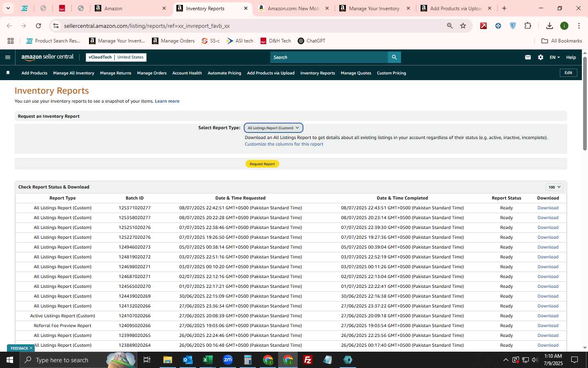This screenshot has height=368, width=588.
Task: Open the Chrome apps grid icon in bookmarks bar
Action: pyautogui.click(x=11, y=41)
